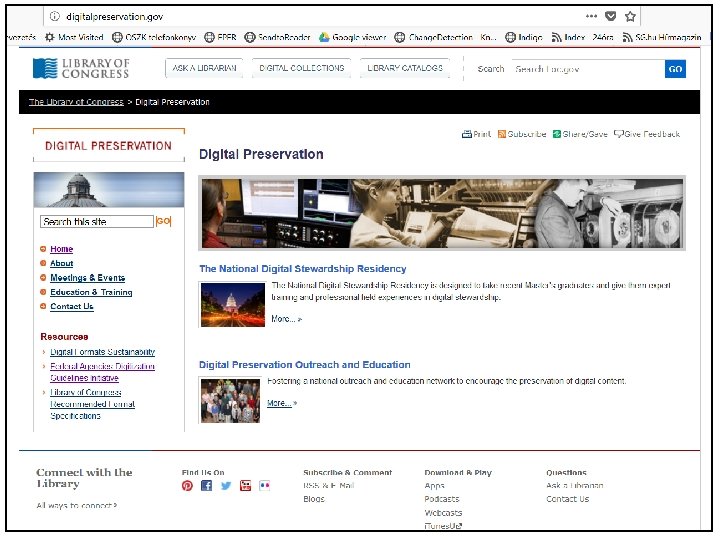The height and width of the screenshot is (540, 720).
Task: Click the Digital Preservation sidebar heading
Action: click(108, 146)
